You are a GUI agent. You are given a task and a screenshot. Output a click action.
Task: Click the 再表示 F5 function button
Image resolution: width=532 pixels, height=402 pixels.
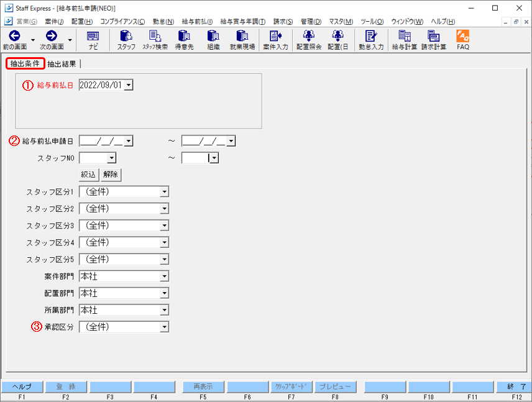click(203, 386)
